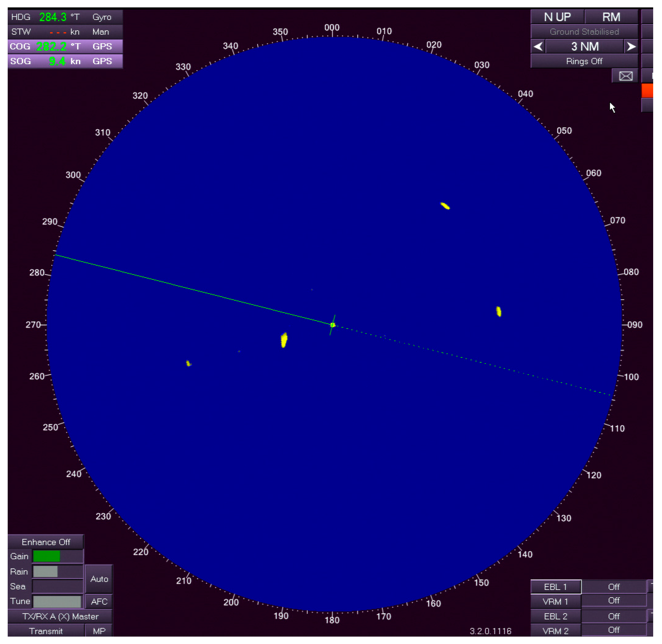
Task: Click own ship marker at radar center
Action: click(332, 325)
